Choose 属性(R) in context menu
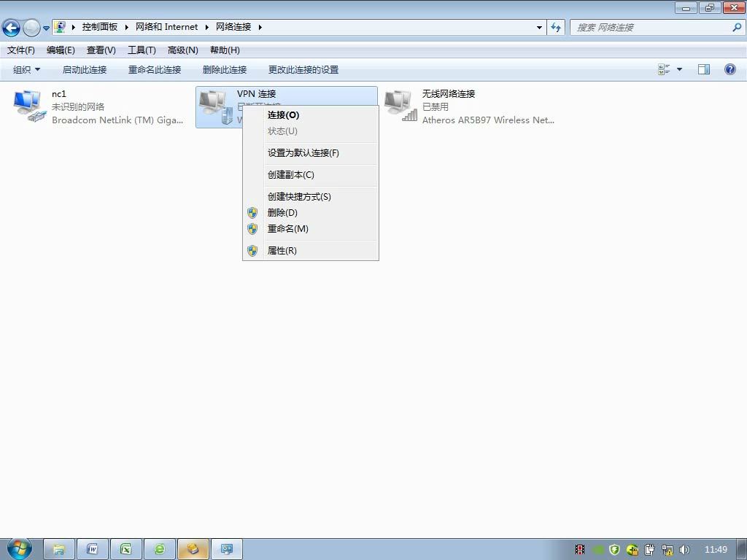This screenshot has width=747, height=560. point(311,251)
